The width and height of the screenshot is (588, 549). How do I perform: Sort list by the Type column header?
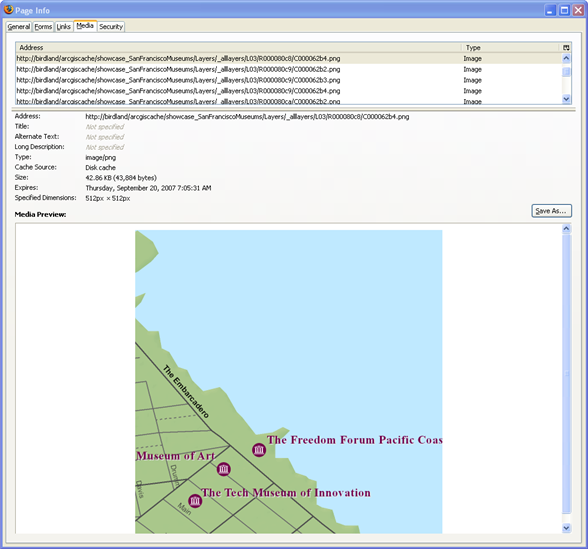coord(511,48)
